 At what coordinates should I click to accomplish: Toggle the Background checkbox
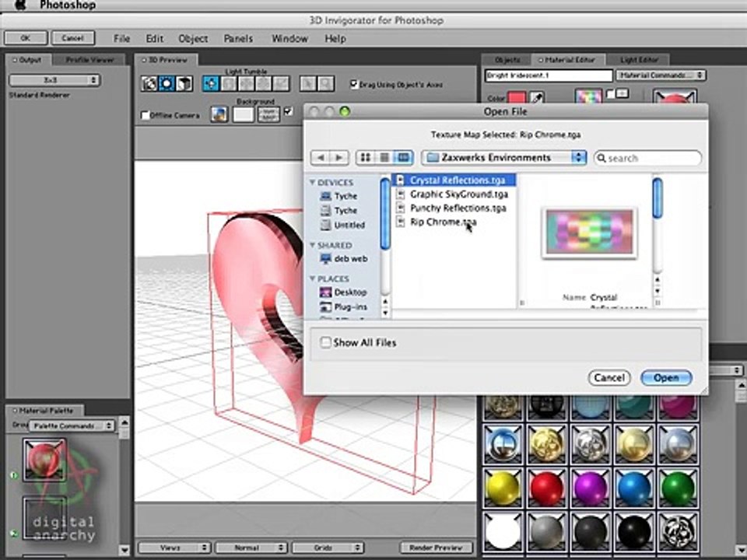[x=288, y=111]
